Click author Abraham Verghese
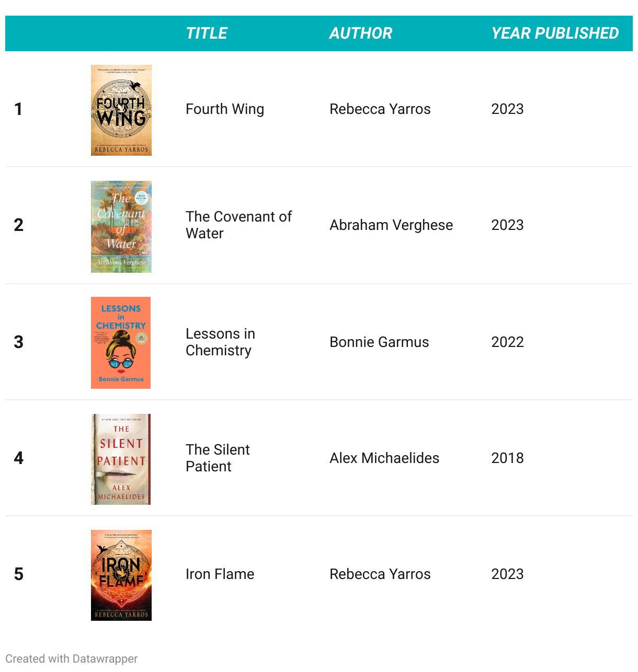Screen dimensions: 638x672 [x=391, y=225]
